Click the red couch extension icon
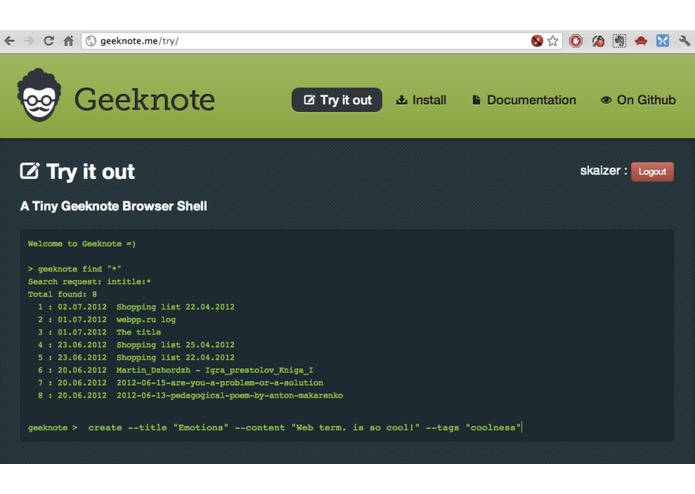This screenshot has width=695, height=494. [x=641, y=41]
